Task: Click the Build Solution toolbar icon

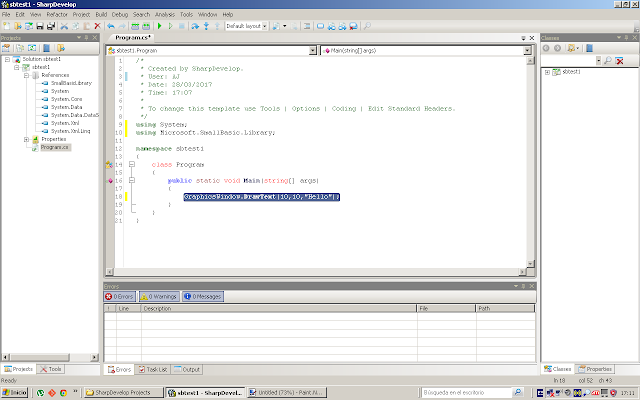Action: click(x=135, y=26)
